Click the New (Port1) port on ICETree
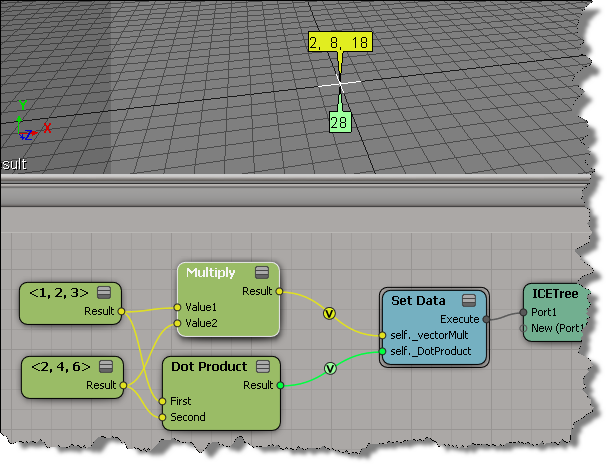The width and height of the screenshot is (607, 464). pos(525,327)
